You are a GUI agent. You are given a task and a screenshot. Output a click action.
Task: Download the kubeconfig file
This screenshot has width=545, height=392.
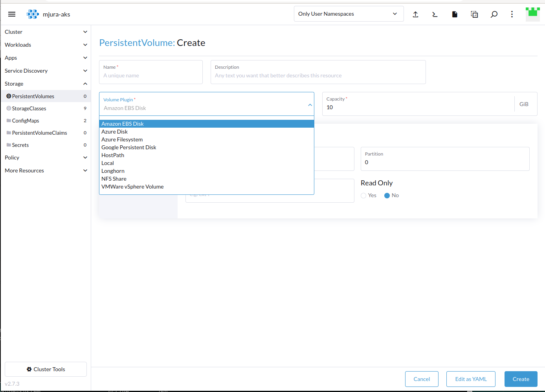(454, 14)
